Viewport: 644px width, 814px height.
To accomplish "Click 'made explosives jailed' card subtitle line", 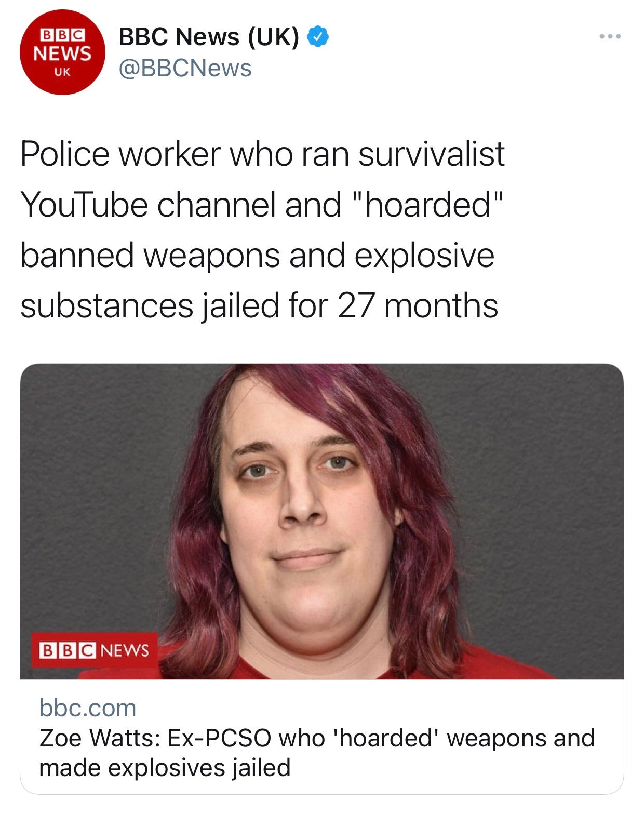I will pyautogui.click(x=165, y=768).
